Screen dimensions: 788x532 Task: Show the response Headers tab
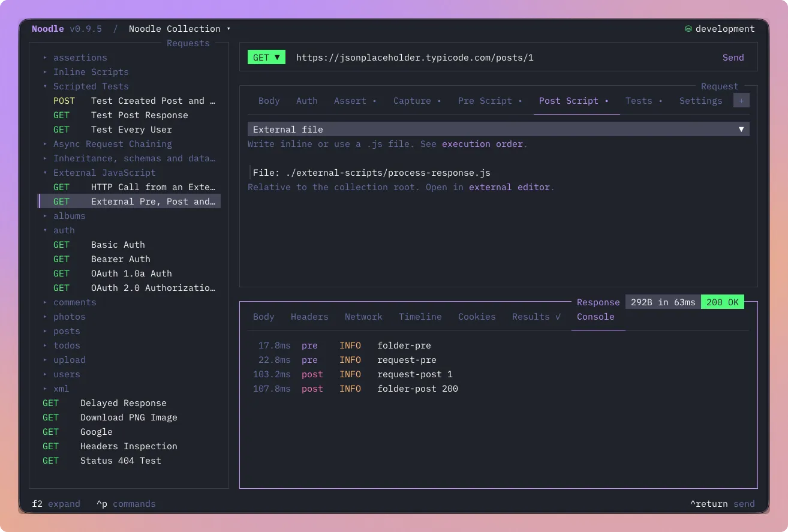point(309,317)
